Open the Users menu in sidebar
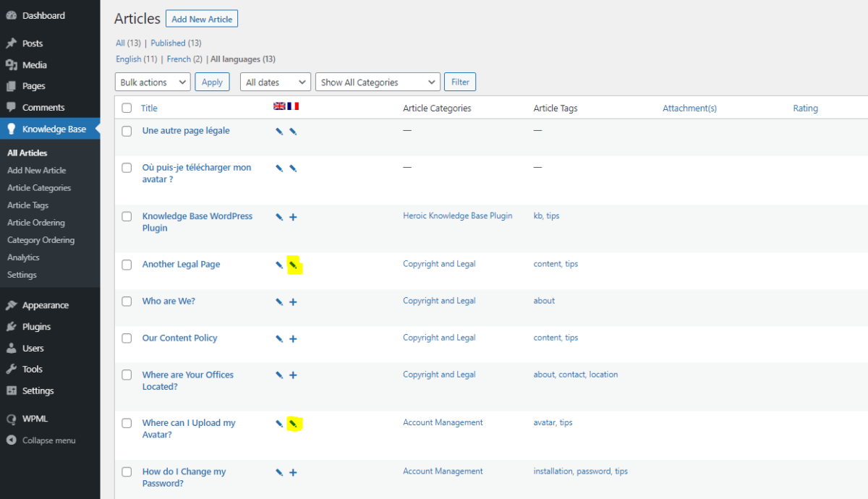Viewport: 868px width, 499px height. (x=33, y=348)
